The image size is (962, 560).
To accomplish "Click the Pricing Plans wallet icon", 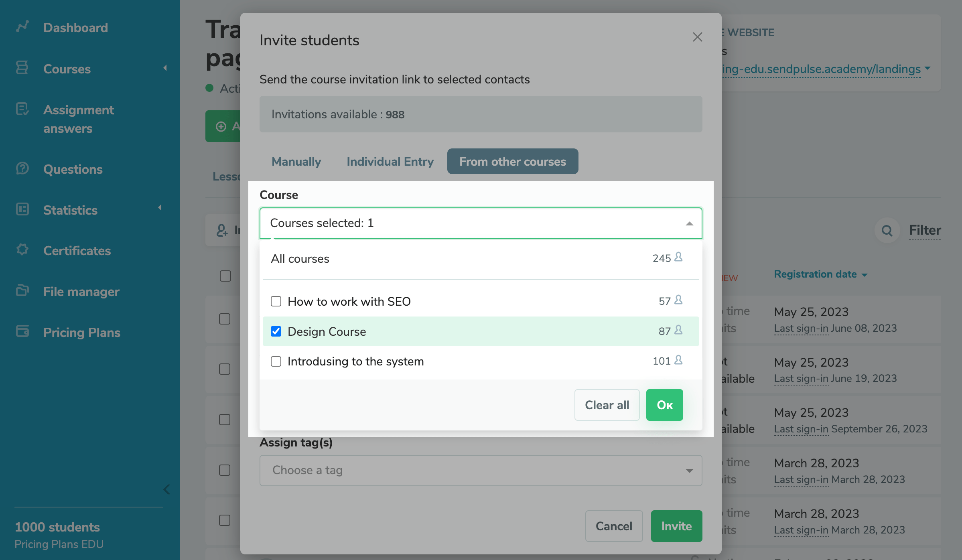I will point(22,332).
